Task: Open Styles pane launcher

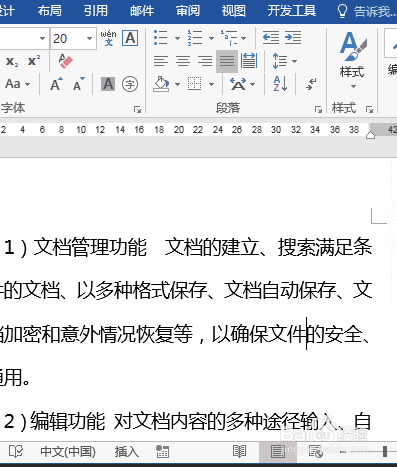Action: pyautogui.click(x=369, y=109)
